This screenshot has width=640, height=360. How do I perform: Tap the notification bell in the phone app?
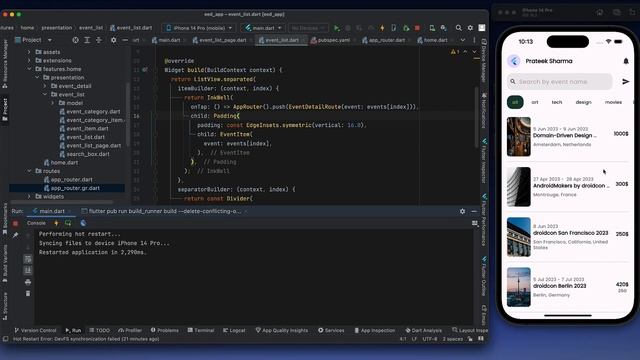click(626, 61)
